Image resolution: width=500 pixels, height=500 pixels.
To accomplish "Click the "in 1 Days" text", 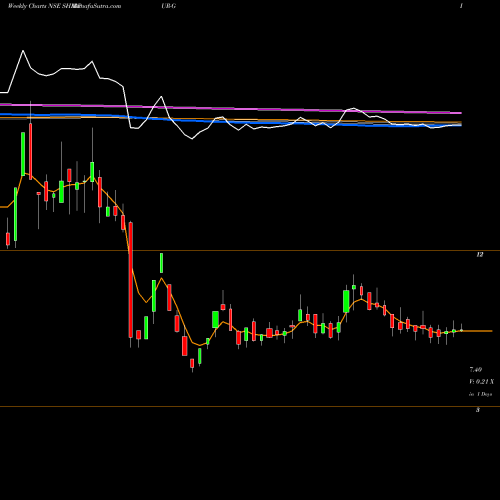I will (480, 394).
